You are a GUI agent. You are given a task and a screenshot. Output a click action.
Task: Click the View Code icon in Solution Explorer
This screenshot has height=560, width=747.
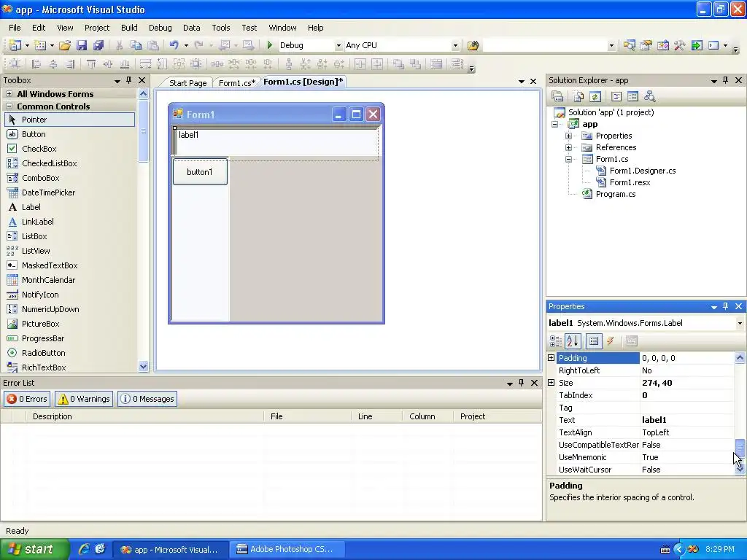click(x=616, y=97)
